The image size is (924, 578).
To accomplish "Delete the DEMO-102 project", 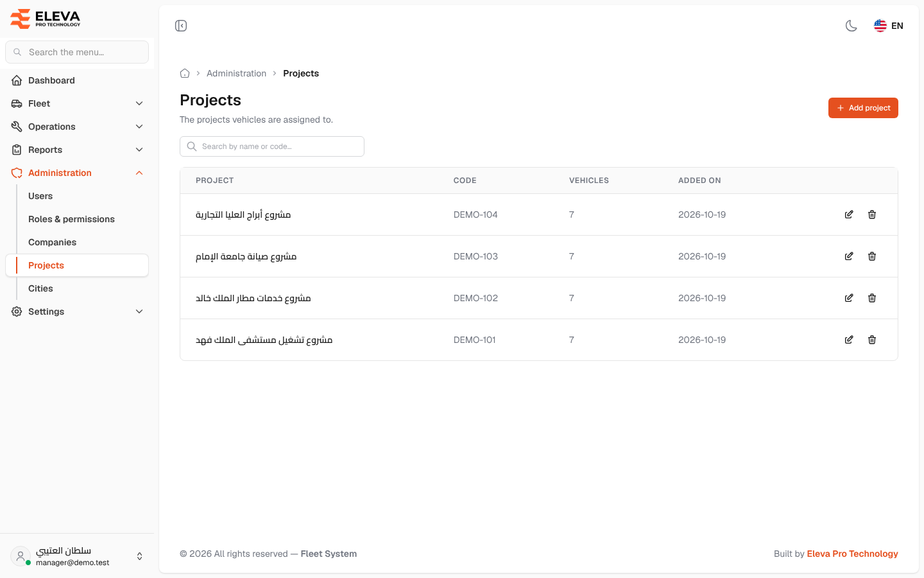I will pyautogui.click(x=872, y=298).
